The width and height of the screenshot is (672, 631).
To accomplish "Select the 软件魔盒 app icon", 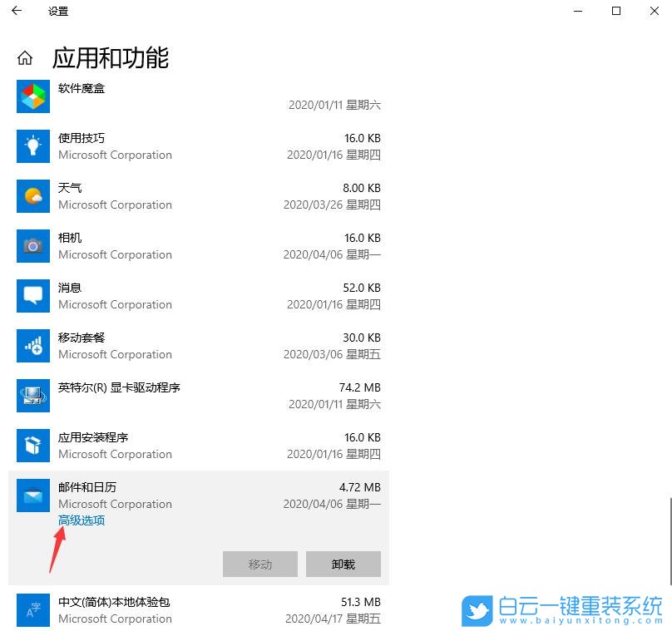I will pyautogui.click(x=32, y=96).
